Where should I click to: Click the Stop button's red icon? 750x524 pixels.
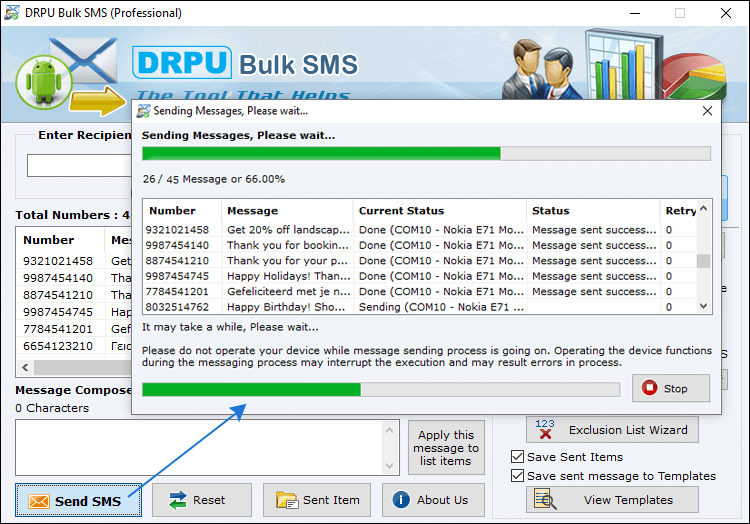[x=649, y=388]
